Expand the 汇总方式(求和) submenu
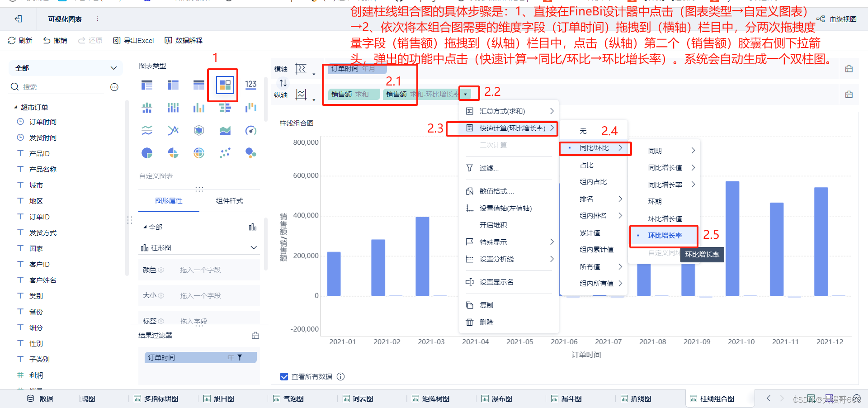868x408 pixels. tap(509, 111)
